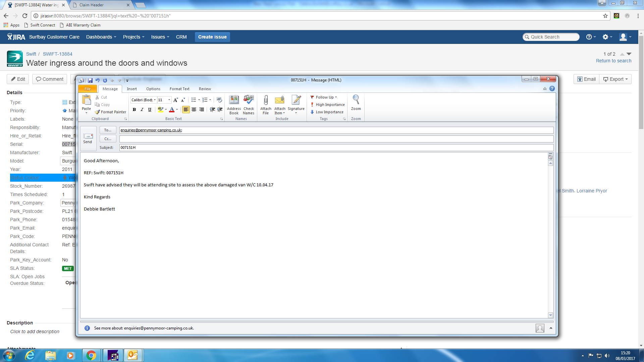Screen dimensions: 644x362
Task: Click the Return to search link
Action: point(613,61)
